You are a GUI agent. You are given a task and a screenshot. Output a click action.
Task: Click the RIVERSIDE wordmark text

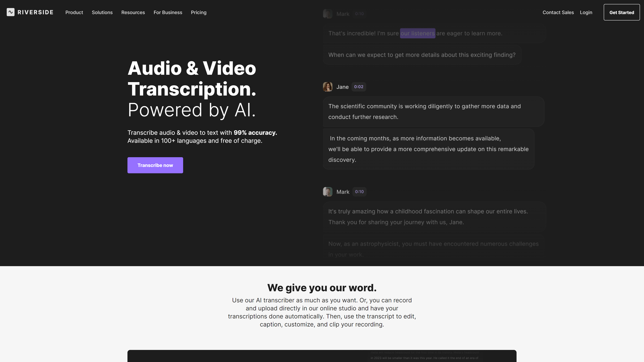tap(35, 13)
